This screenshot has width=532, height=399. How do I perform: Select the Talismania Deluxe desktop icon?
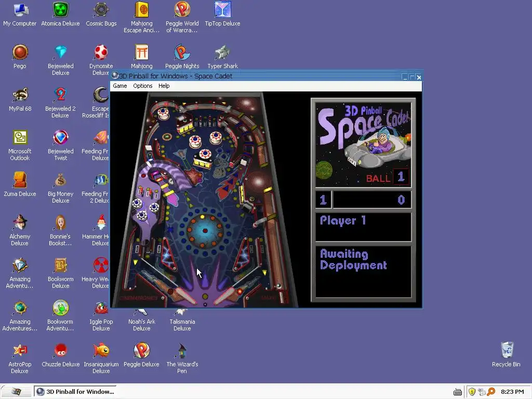[x=182, y=321]
